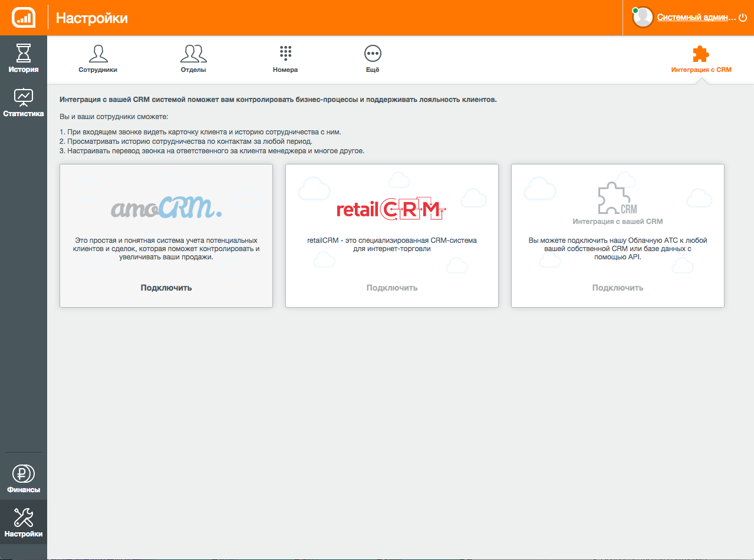Click the power logout icon
This screenshot has width=754, height=560.
click(x=742, y=18)
